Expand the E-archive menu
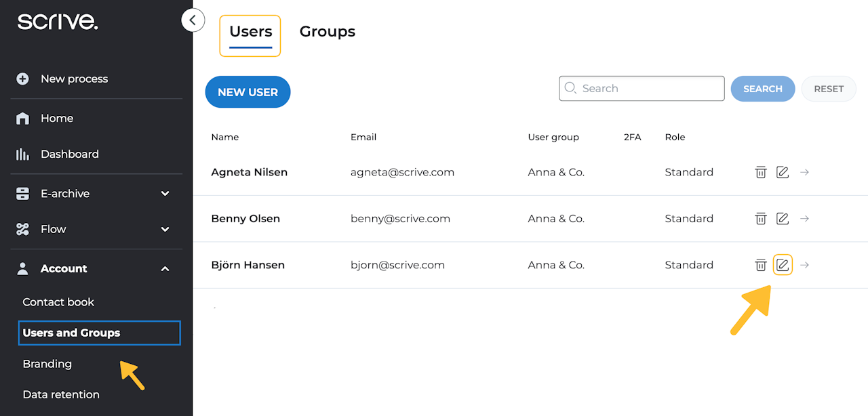Screen dimensions: 868x416 tap(165, 194)
